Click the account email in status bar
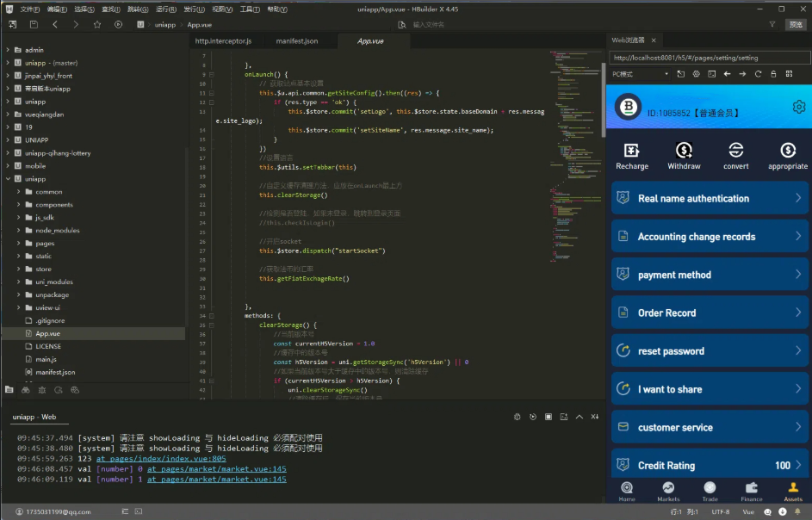Viewport: 812px width, 520px height. click(59, 511)
